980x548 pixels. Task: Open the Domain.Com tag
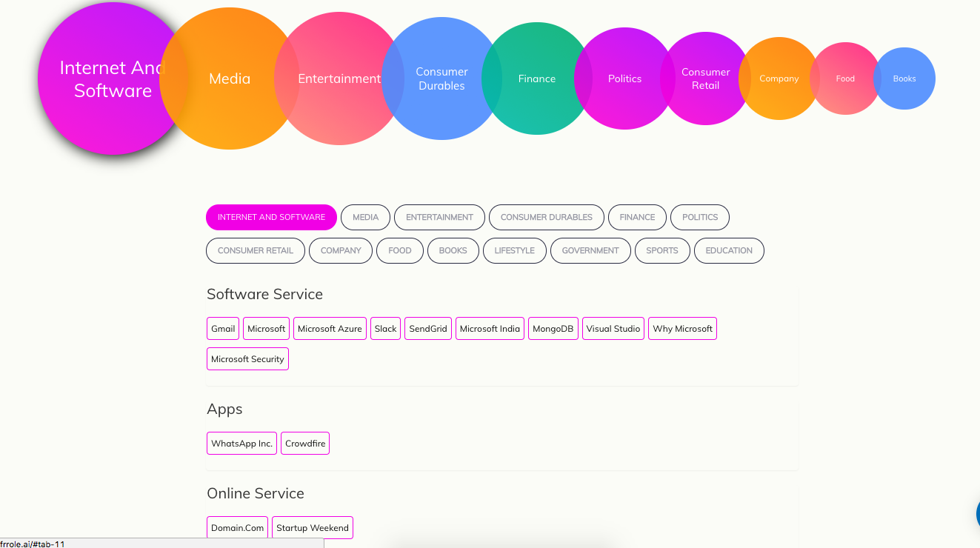pos(237,528)
